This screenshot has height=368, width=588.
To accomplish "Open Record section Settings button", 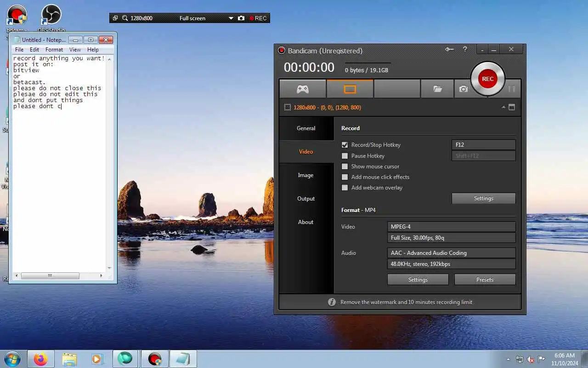I will [484, 198].
